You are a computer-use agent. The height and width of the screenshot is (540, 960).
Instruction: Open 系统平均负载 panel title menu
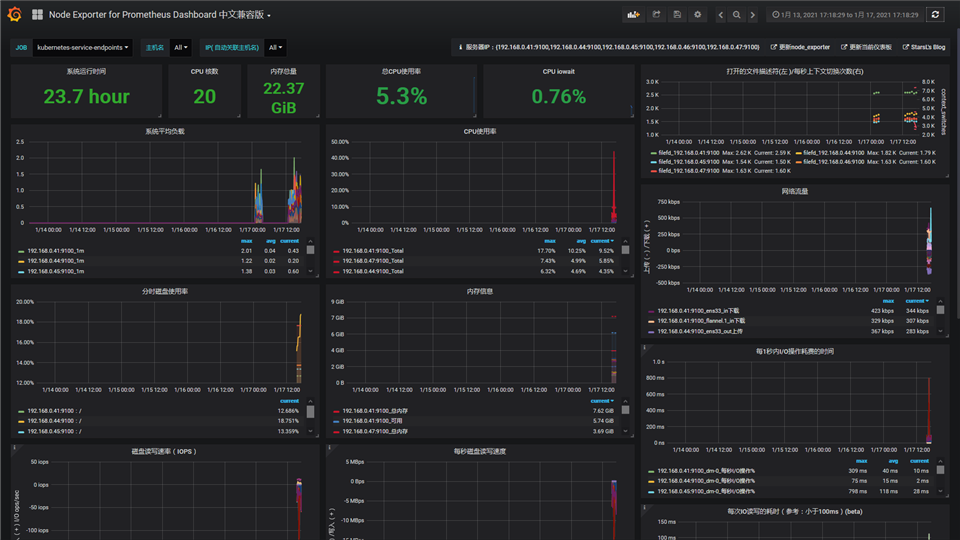click(x=165, y=132)
